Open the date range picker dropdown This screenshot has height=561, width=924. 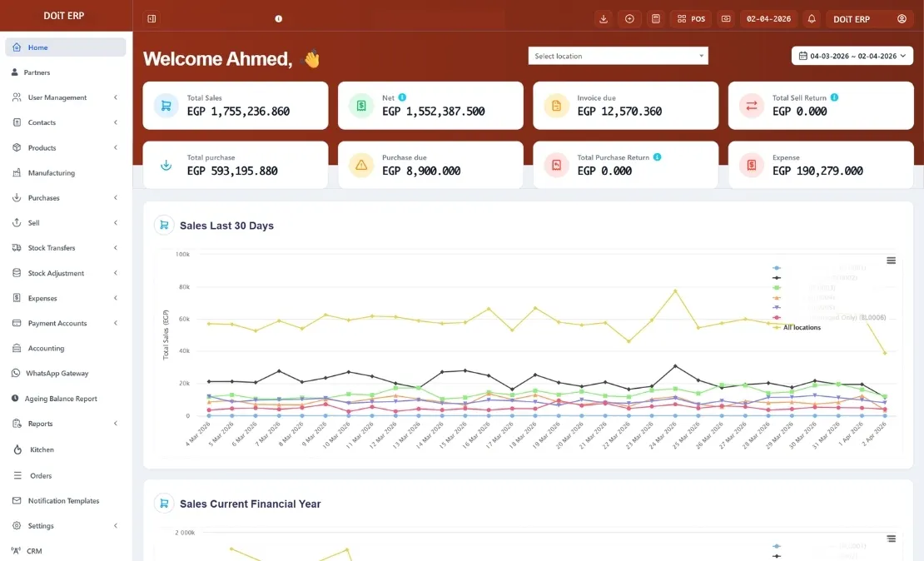(852, 56)
